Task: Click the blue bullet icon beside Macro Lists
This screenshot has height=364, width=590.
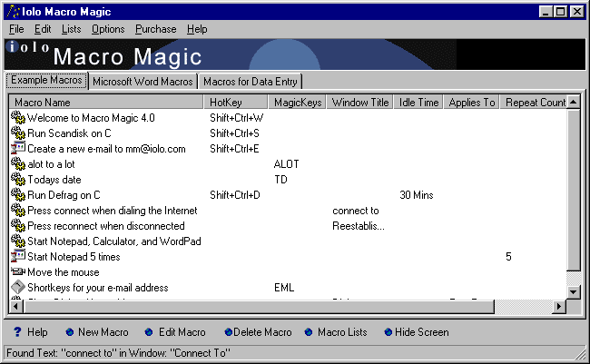Action: tap(309, 332)
